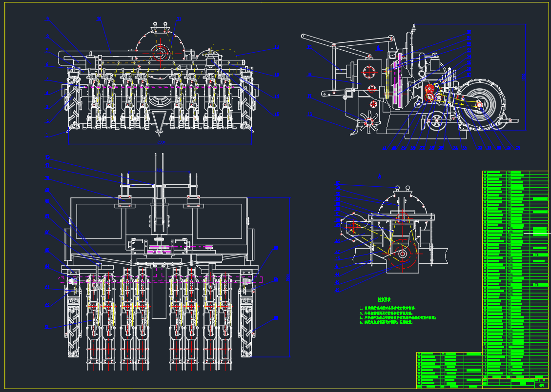Select the title block in bottom-right corner
The height and width of the screenshot is (392, 551).
pos(449,371)
